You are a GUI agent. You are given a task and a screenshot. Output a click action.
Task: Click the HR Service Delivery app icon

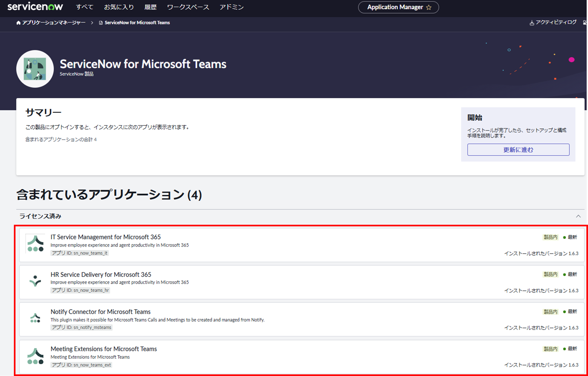point(35,281)
